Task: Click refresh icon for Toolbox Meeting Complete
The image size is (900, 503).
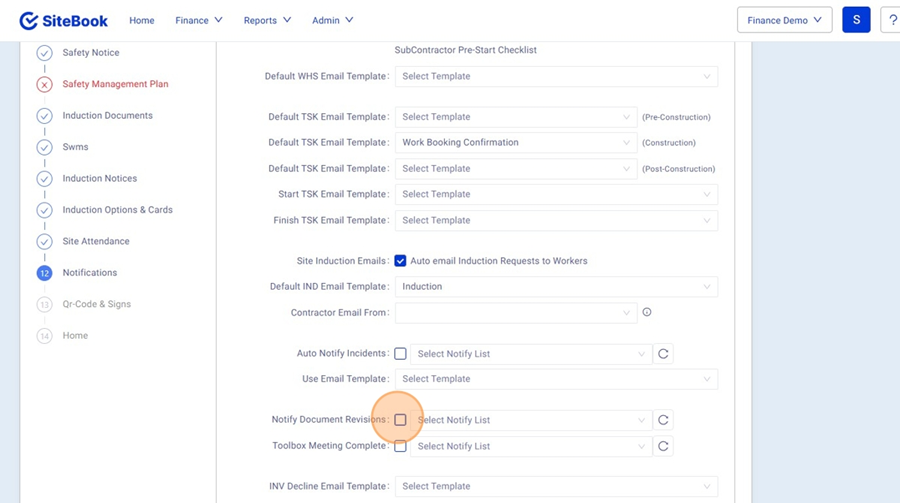Action: pos(663,446)
